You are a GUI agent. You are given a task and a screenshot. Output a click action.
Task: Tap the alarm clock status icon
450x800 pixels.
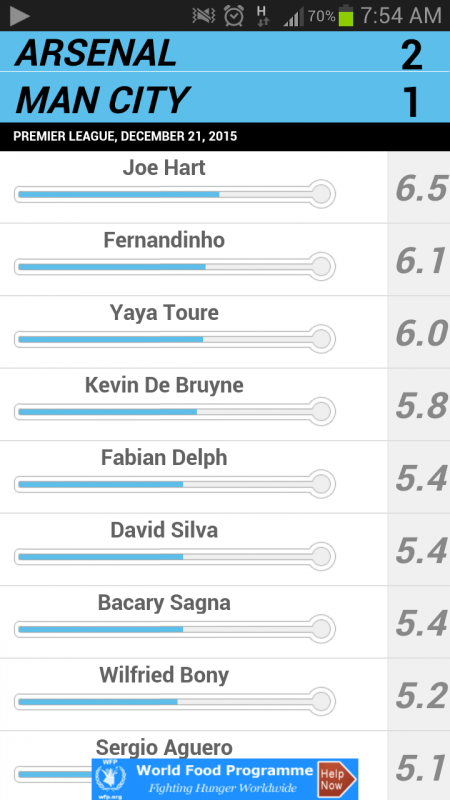point(234,16)
